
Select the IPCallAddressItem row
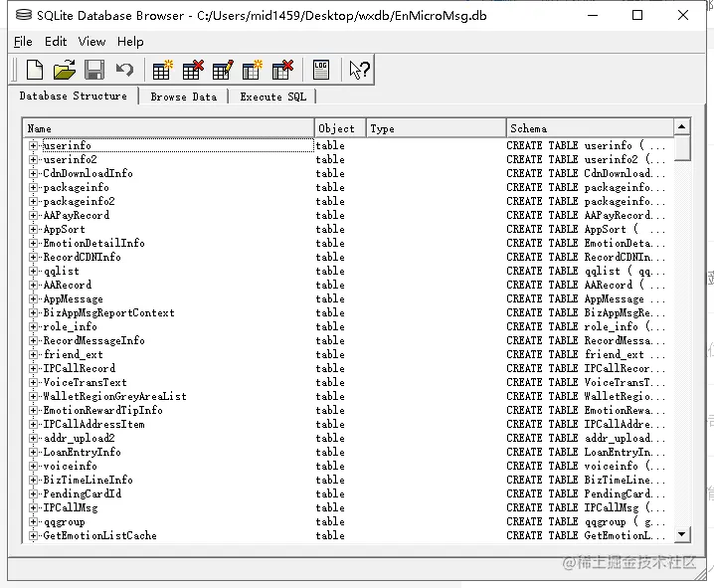[348, 424]
